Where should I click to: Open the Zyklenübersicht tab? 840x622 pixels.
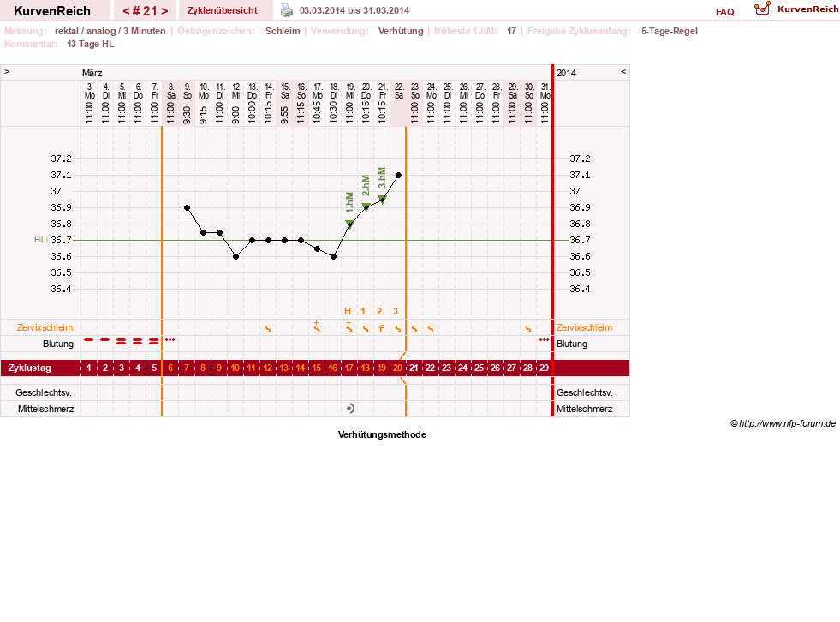tap(223, 11)
